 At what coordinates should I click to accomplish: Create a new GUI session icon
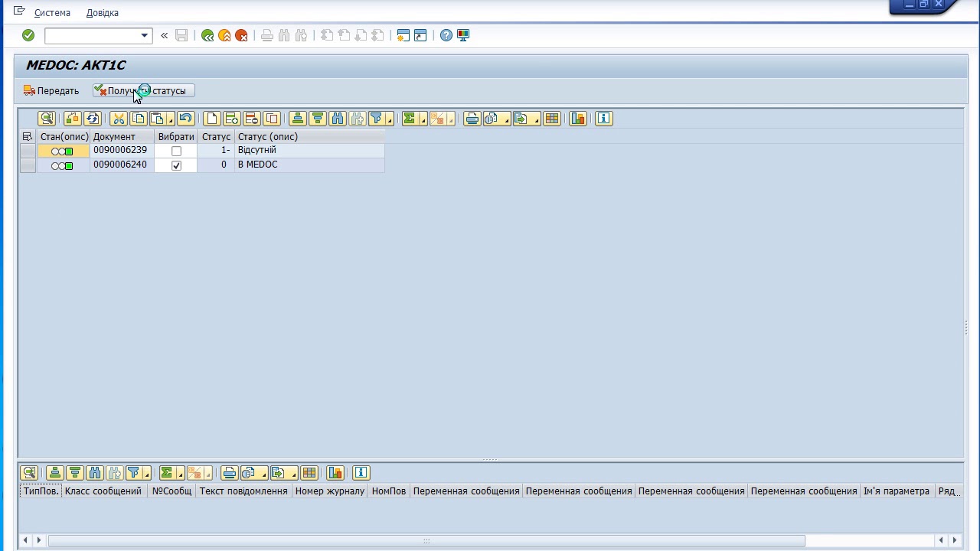coord(403,35)
